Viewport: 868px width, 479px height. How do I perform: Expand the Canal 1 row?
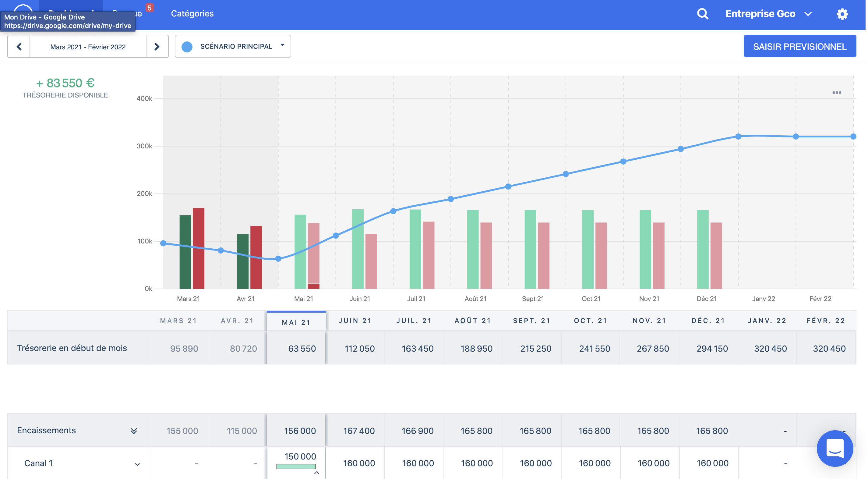(x=137, y=465)
